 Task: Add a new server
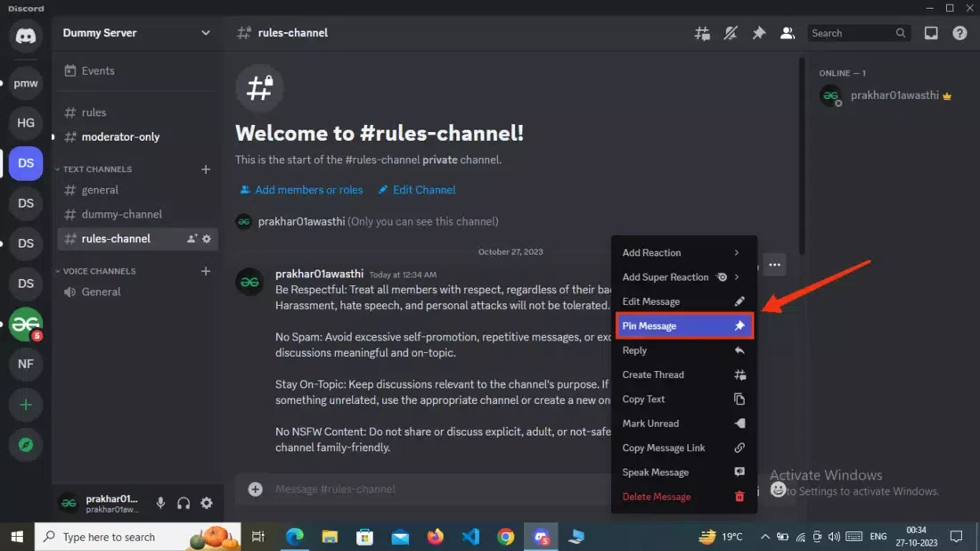(26, 405)
